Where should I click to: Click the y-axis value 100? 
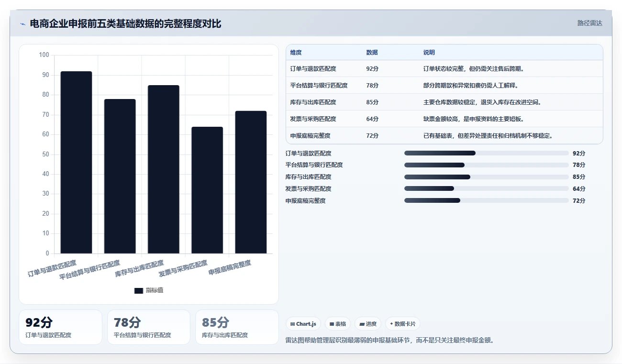point(44,55)
